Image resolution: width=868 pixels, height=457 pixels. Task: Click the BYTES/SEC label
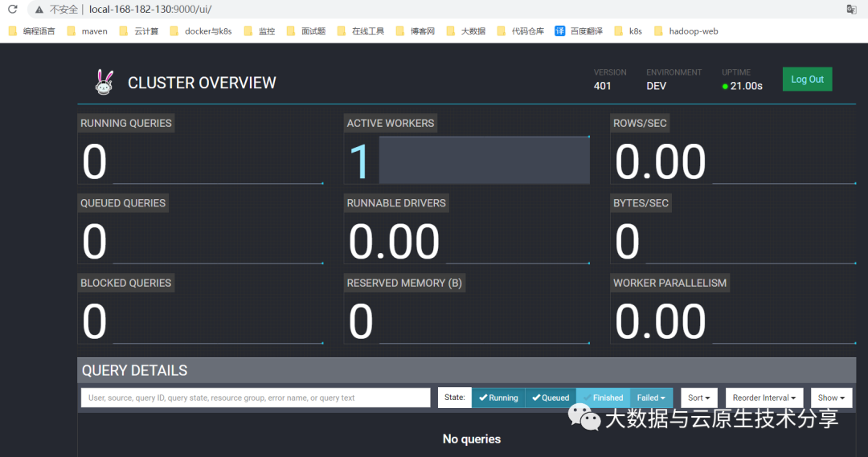coord(641,203)
